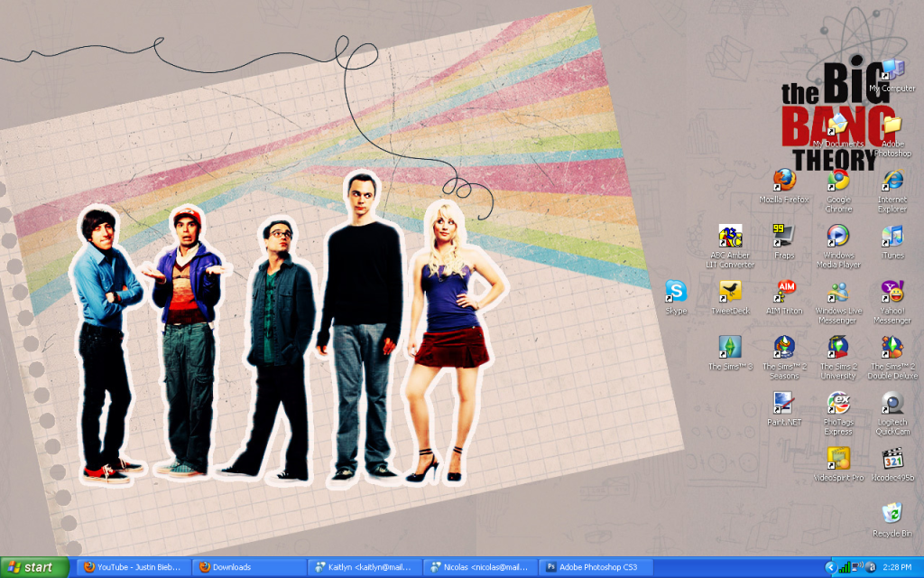The height and width of the screenshot is (578, 924).
Task: Select the AIM Triton desktop icon
Action: coord(784,297)
